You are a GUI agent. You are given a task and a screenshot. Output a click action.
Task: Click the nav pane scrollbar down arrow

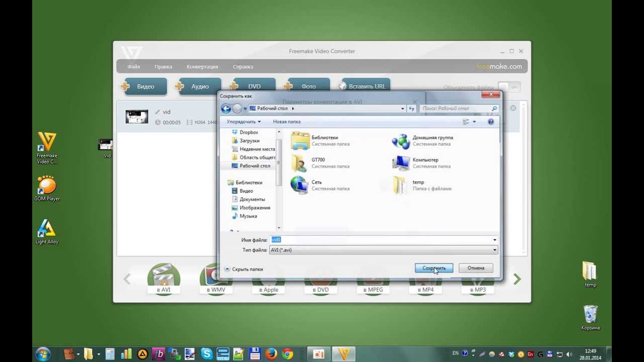pyautogui.click(x=279, y=227)
